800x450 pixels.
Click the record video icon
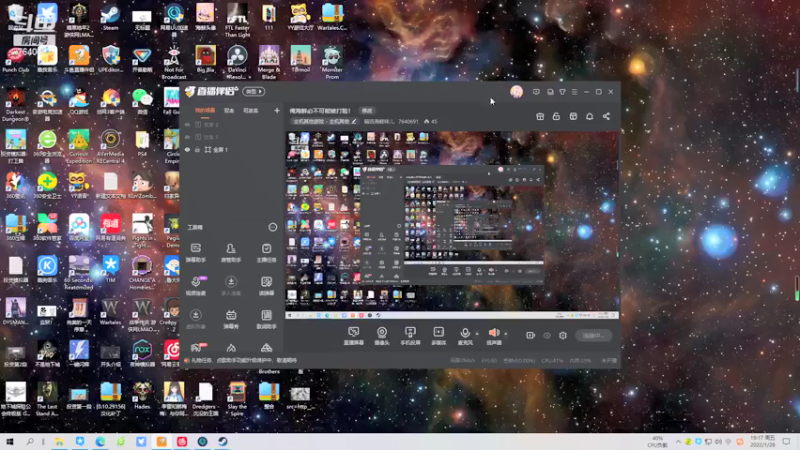[x=530, y=335]
